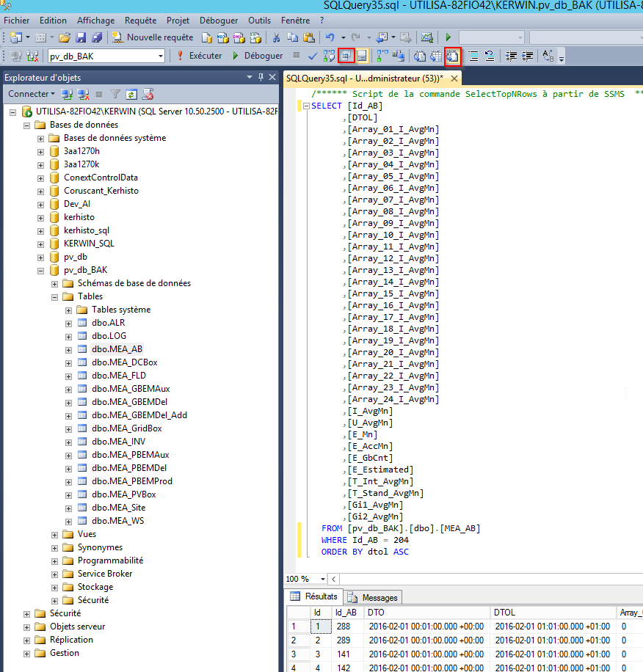Toggle auto-hide pin on Explorateur d'objets
The width and height of the screenshot is (643, 672).
pyautogui.click(x=261, y=77)
